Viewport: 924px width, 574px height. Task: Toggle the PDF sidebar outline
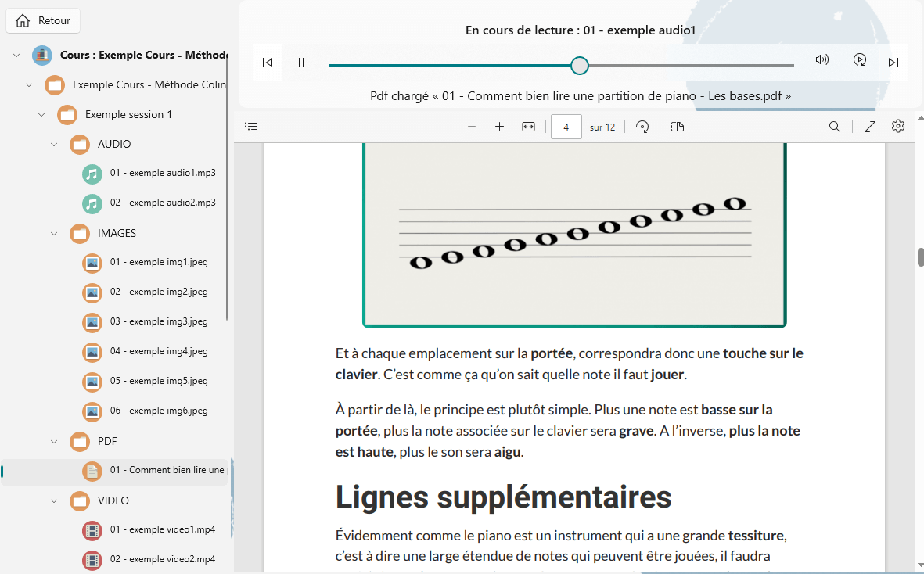pyautogui.click(x=252, y=127)
